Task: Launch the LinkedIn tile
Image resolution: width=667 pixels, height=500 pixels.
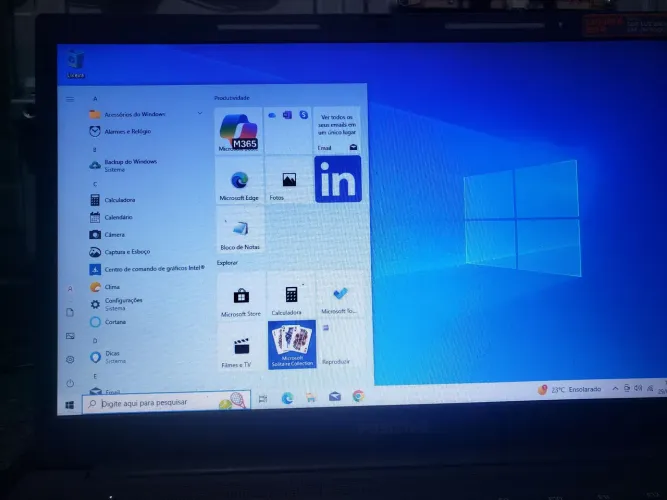Action: 338,179
